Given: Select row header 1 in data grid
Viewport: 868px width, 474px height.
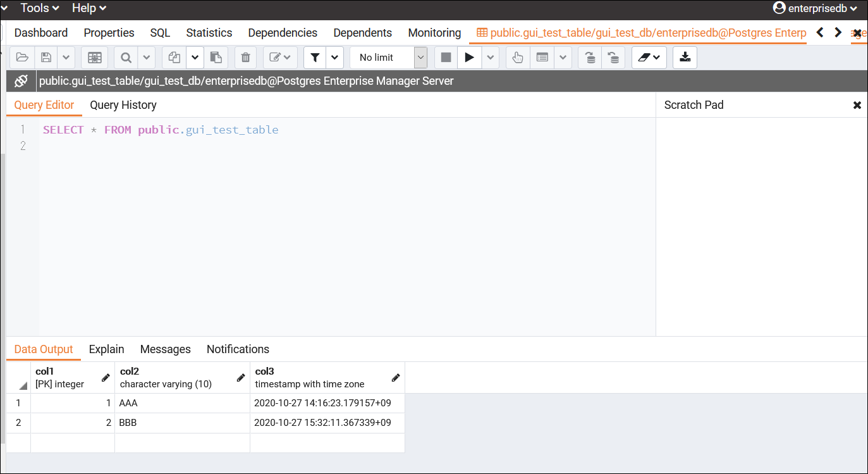Looking at the screenshot, I should [x=18, y=403].
